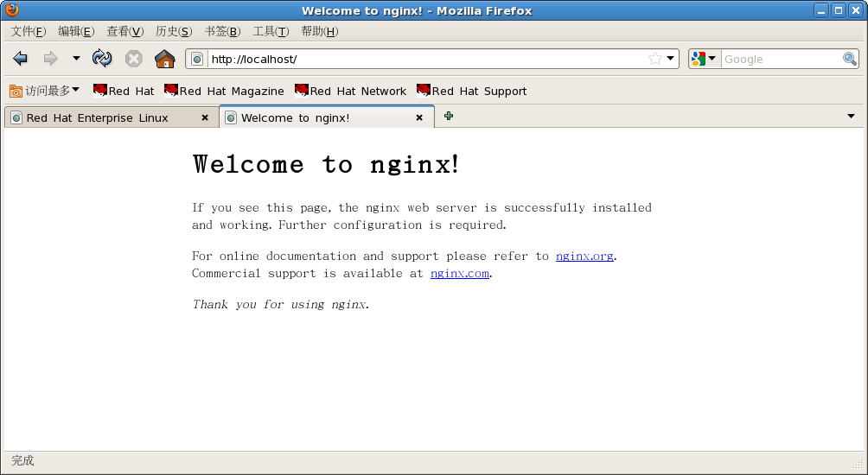Go back using the Back arrow
The image size is (868, 475).
tap(21, 59)
